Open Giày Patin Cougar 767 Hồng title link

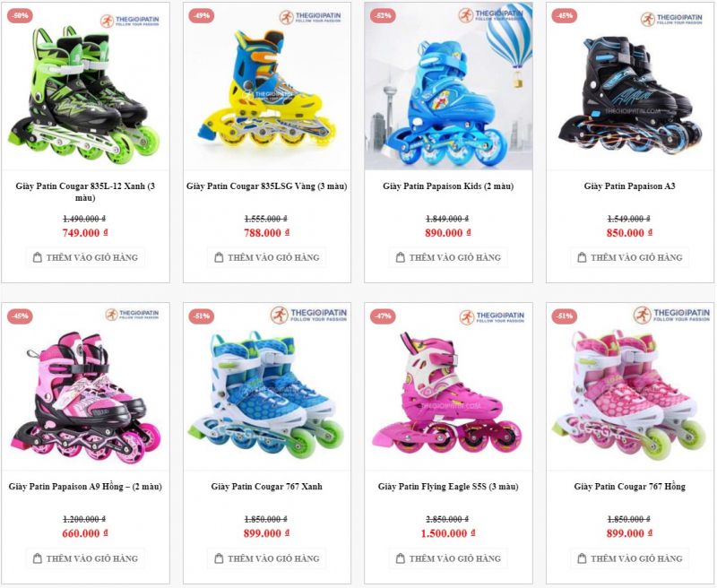click(x=630, y=487)
